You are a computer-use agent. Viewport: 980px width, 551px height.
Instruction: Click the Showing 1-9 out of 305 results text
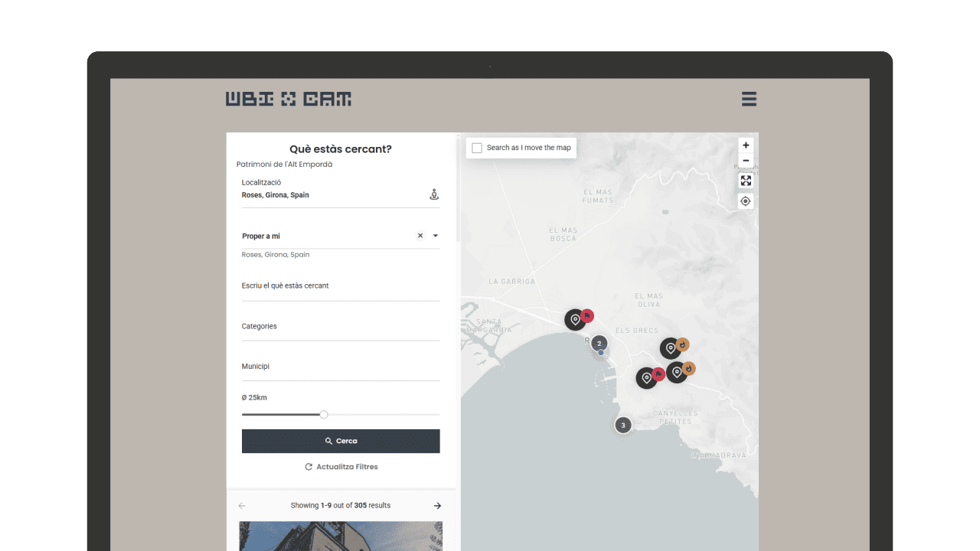coord(341,506)
